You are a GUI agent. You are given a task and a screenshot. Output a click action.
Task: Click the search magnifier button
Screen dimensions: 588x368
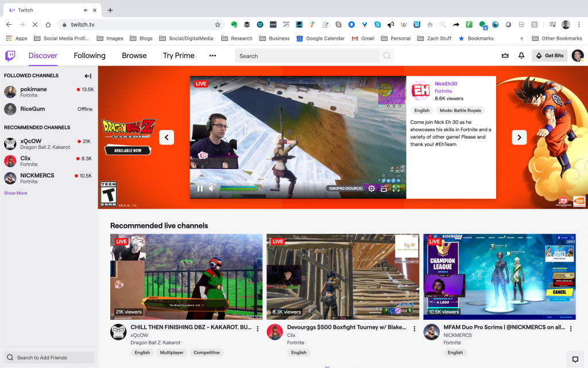coord(386,56)
